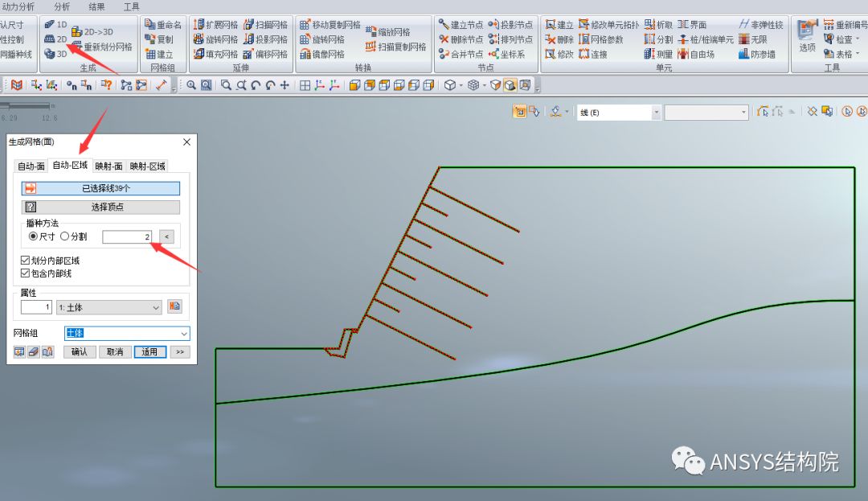Select the 3D mesh generation tool

click(55, 54)
